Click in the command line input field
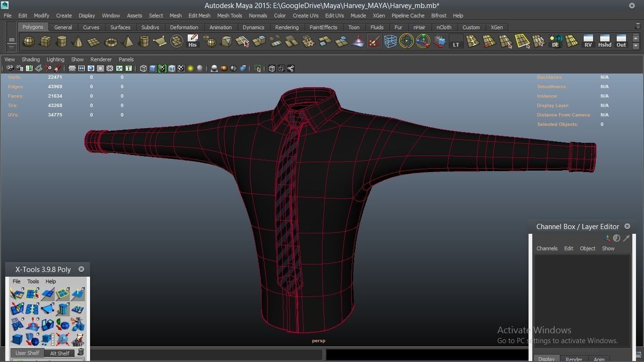Viewport: 644px width, 362px height. 206,354
